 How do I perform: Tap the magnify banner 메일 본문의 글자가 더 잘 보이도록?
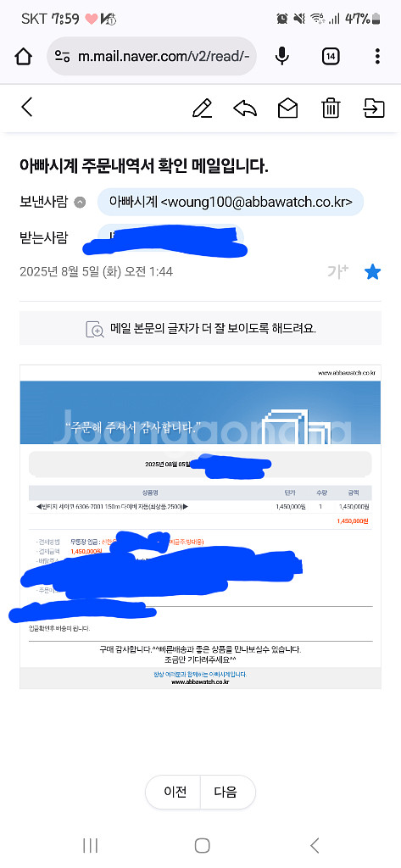(x=200, y=328)
